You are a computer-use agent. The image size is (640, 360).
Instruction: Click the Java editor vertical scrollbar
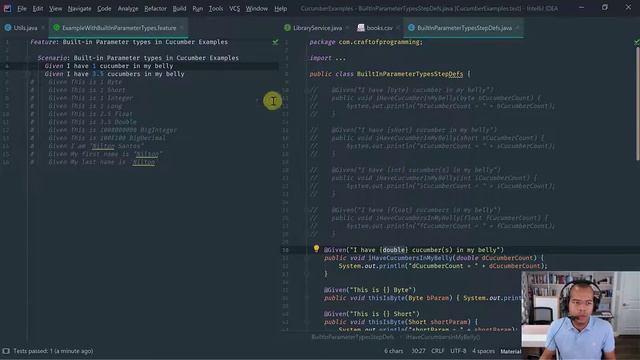click(638, 104)
